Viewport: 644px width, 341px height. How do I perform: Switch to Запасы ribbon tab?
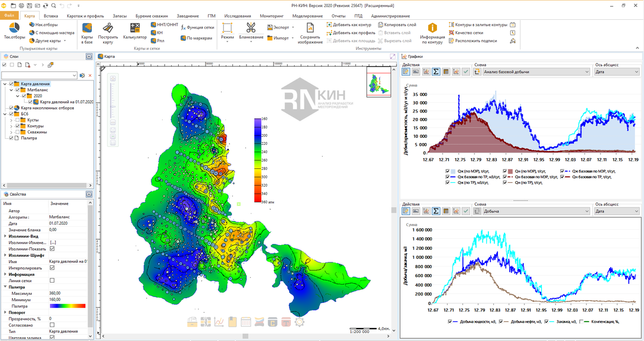(x=120, y=16)
